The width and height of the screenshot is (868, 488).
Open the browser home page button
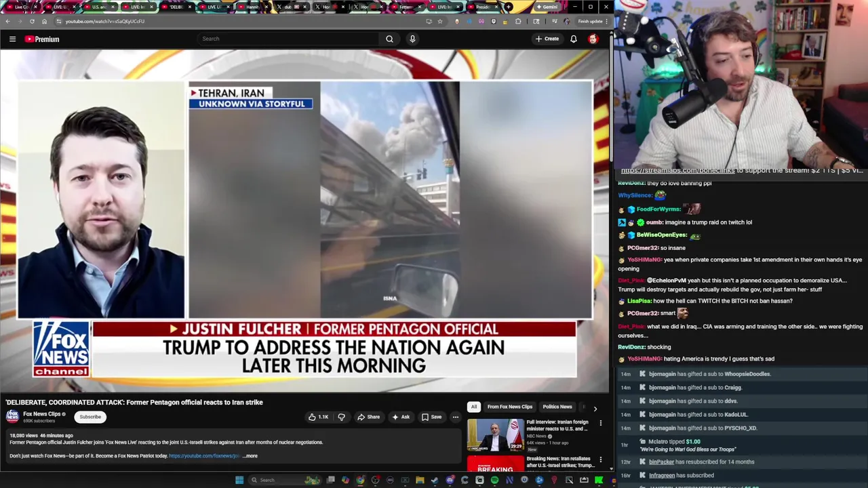click(x=45, y=21)
